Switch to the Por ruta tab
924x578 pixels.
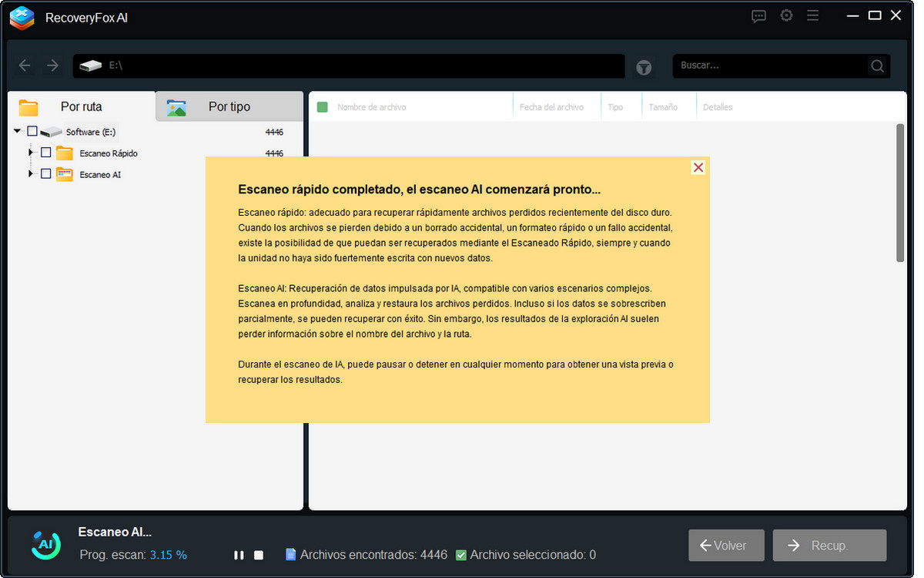point(79,106)
